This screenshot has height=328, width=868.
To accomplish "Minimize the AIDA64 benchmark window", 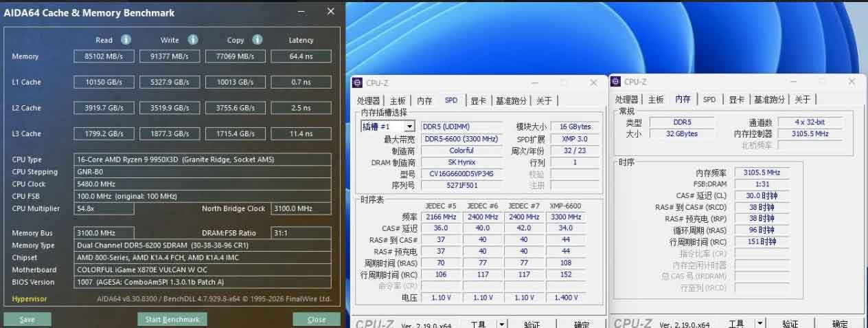I will (302, 12).
